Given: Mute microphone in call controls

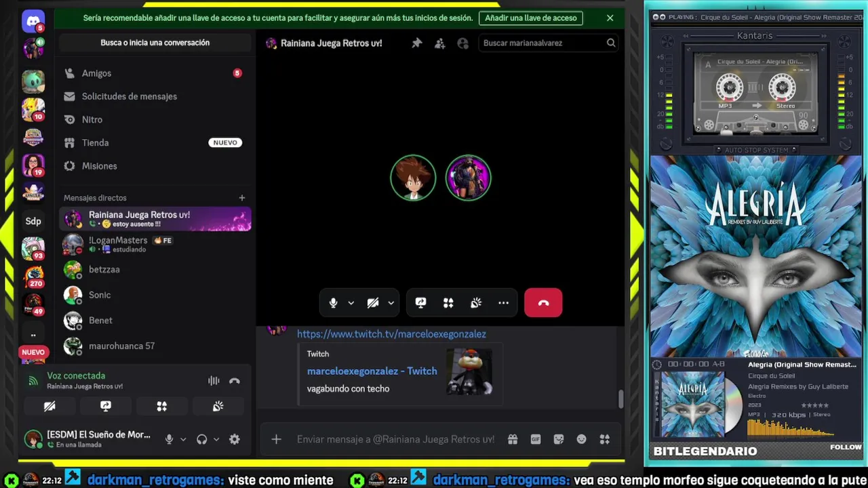Looking at the screenshot, I should [333, 303].
